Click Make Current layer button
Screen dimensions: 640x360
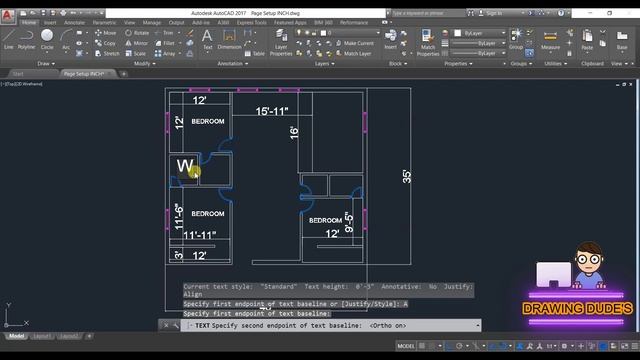pos(355,43)
